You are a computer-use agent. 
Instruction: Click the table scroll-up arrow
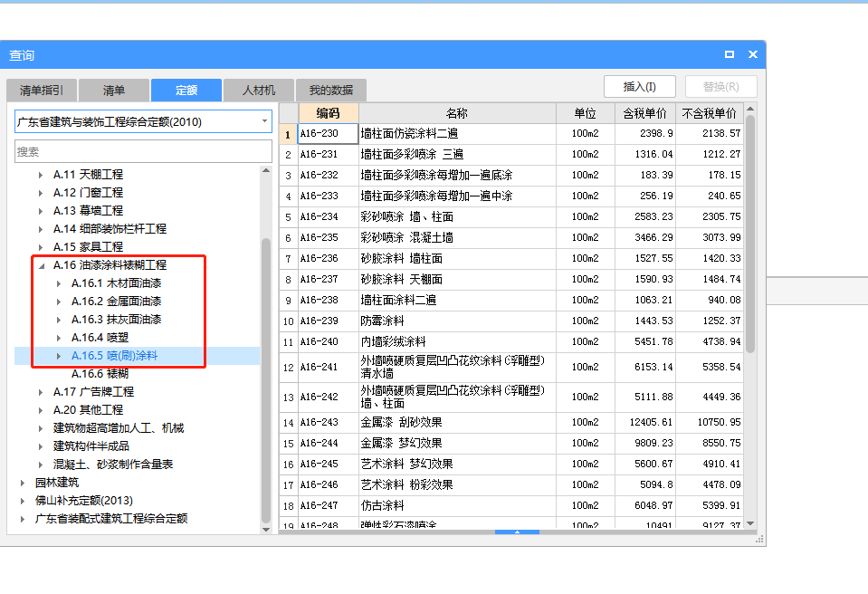[750, 109]
